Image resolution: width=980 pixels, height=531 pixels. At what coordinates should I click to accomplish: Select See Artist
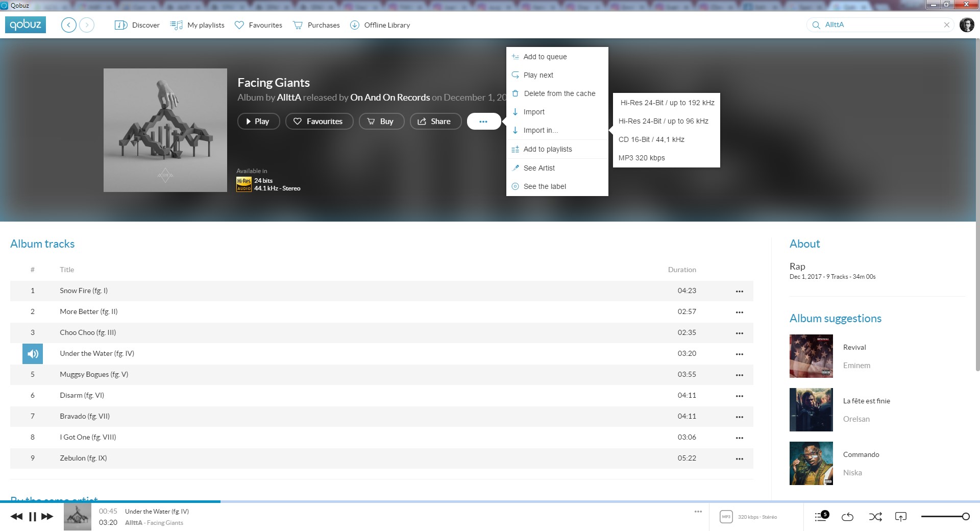click(x=557, y=168)
